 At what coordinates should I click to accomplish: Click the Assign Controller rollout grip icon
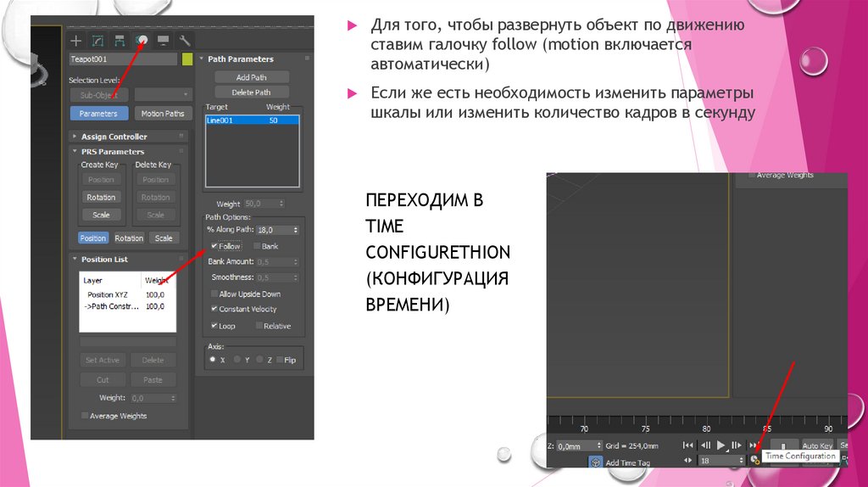tap(181, 136)
